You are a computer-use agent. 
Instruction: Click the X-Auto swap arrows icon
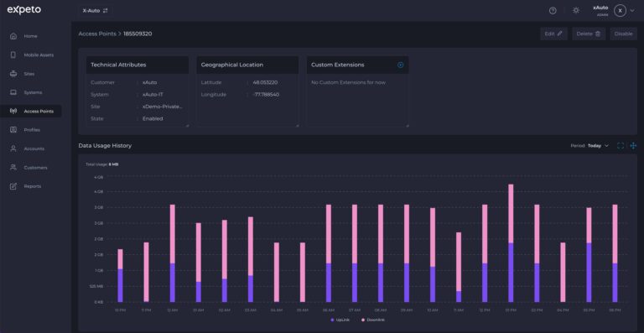coord(106,11)
